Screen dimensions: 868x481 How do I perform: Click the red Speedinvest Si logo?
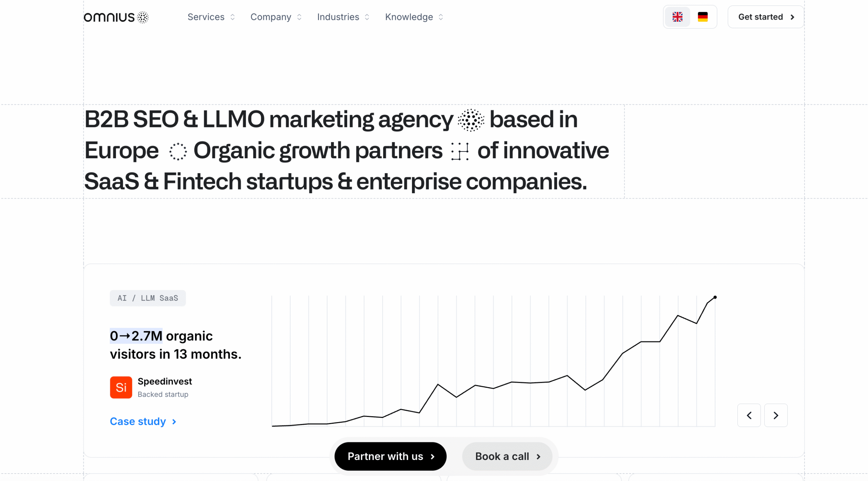point(121,387)
